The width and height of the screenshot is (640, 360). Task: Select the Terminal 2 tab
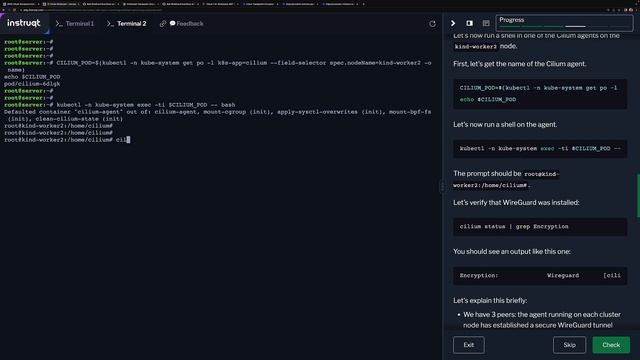tap(127, 24)
